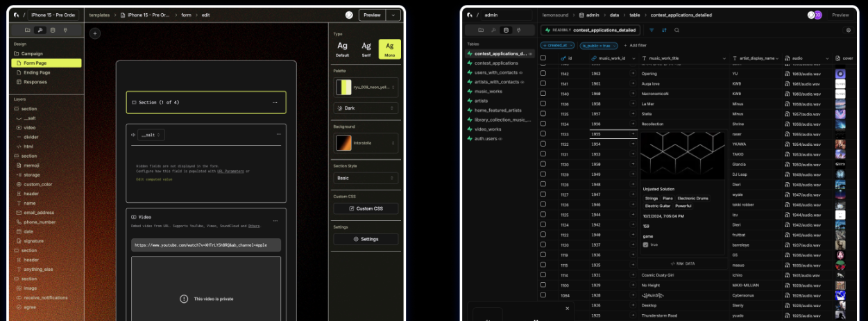Image resolution: width=868 pixels, height=321 pixels.
Task: Select the database tab in admin window sidebar
Action: point(506,30)
